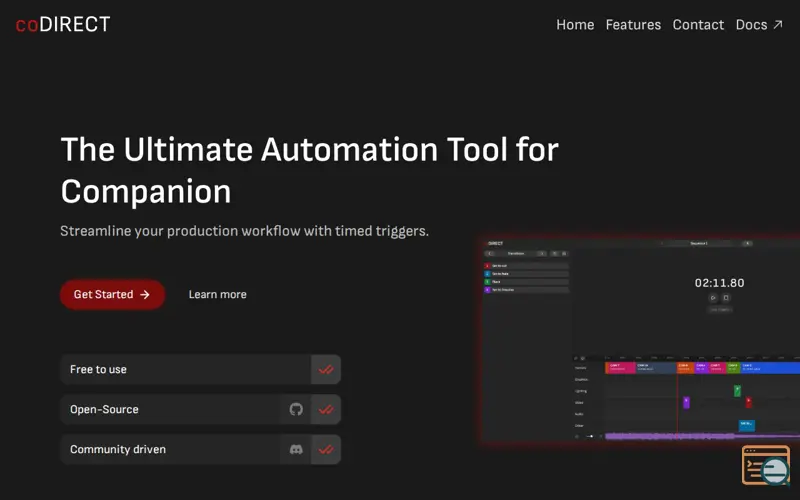Follow the Learn more link
Image resolution: width=800 pixels, height=500 pixels.
(x=217, y=294)
